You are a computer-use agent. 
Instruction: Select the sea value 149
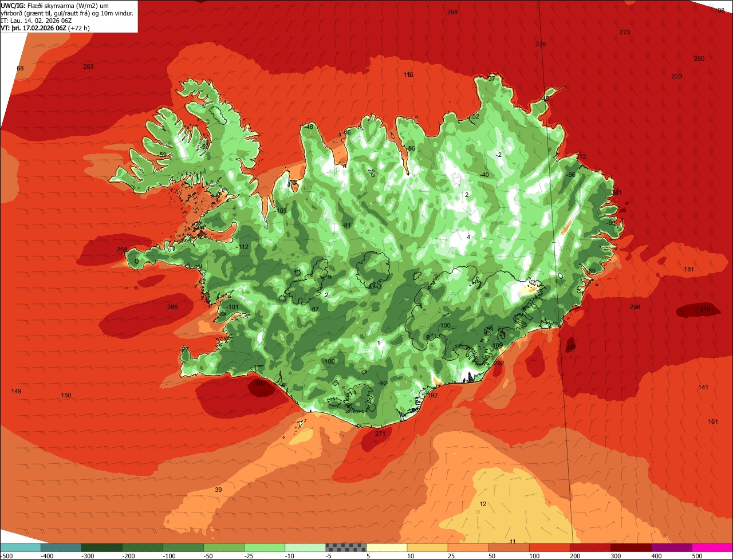pyautogui.click(x=17, y=391)
